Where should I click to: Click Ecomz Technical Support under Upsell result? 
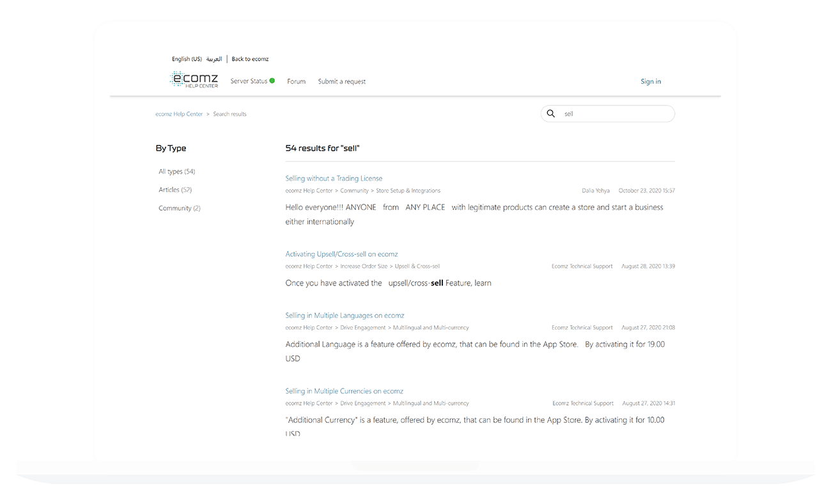point(582,266)
